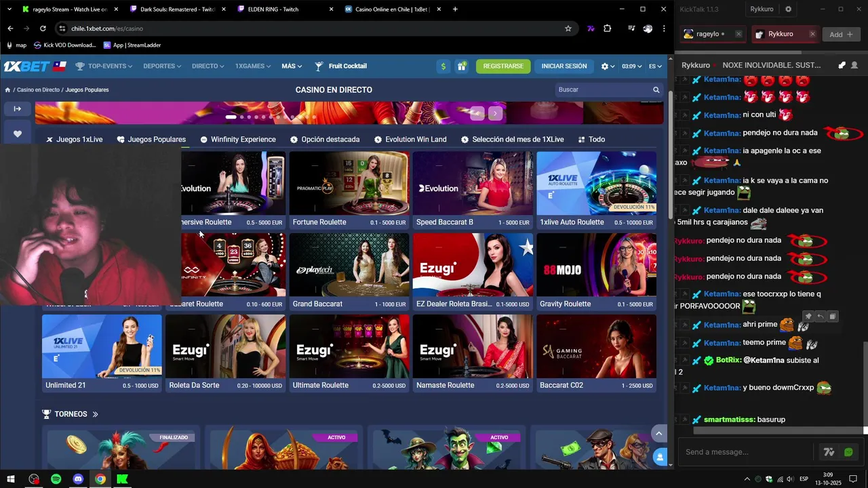Open KickTalk settings gear
This screenshot has height=488, width=868.
click(x=788, y=9)
